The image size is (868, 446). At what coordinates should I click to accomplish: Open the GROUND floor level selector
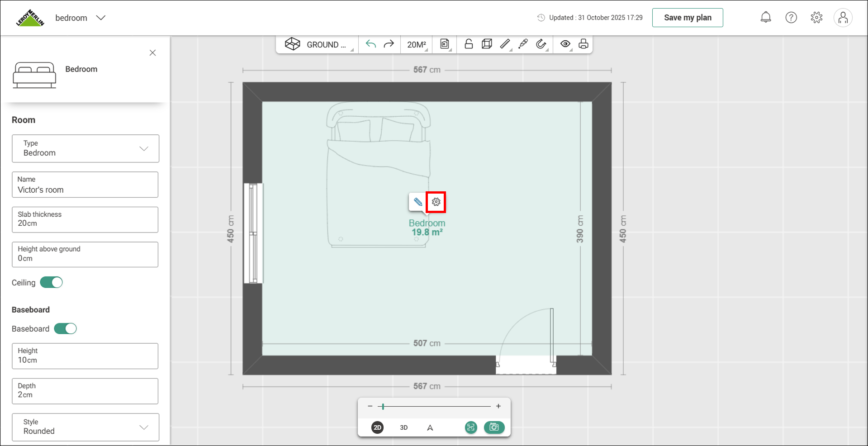pos(319,44)
